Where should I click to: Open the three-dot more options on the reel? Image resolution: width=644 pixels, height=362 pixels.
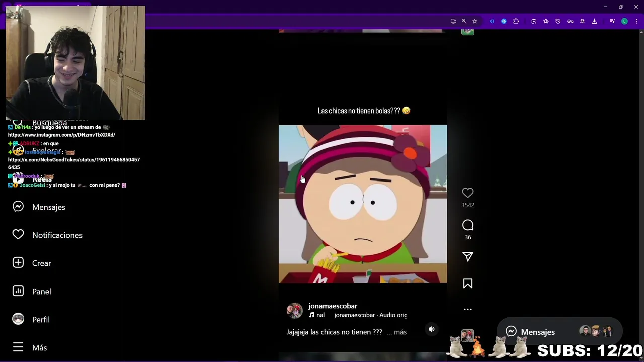[x=468, y=310]
